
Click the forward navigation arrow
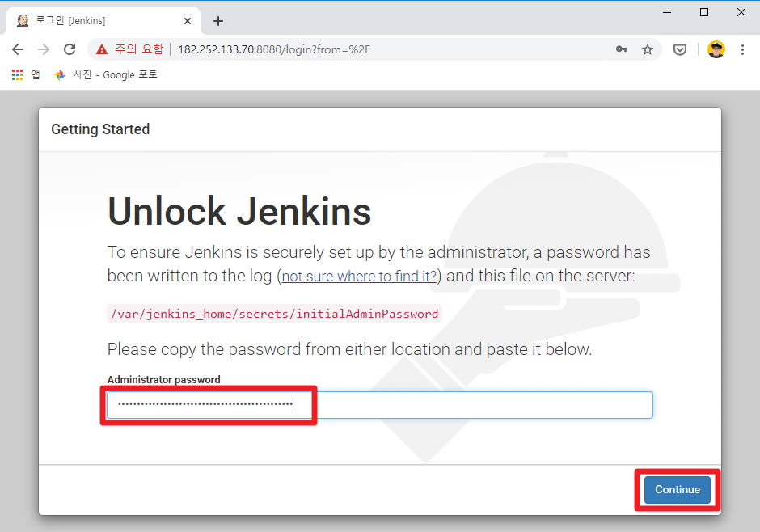pos(43,49)
